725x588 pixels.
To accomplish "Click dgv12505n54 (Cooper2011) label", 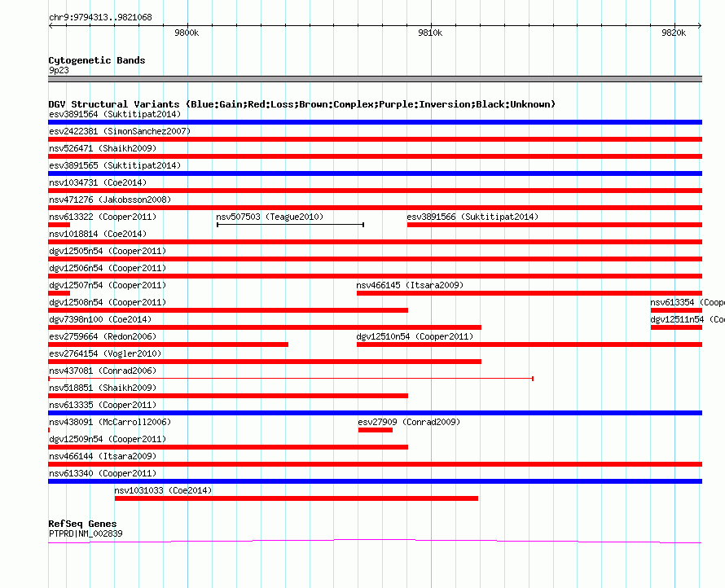I will click(x=108, y=251).
